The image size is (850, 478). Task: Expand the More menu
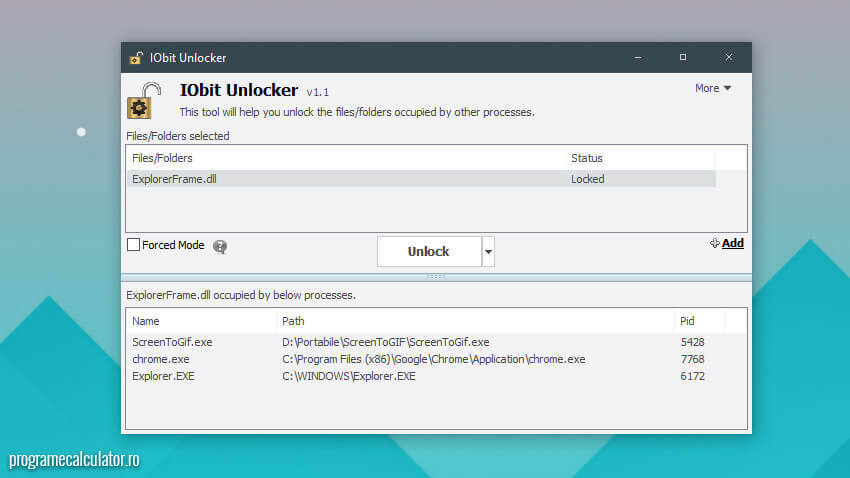[713, 88]
